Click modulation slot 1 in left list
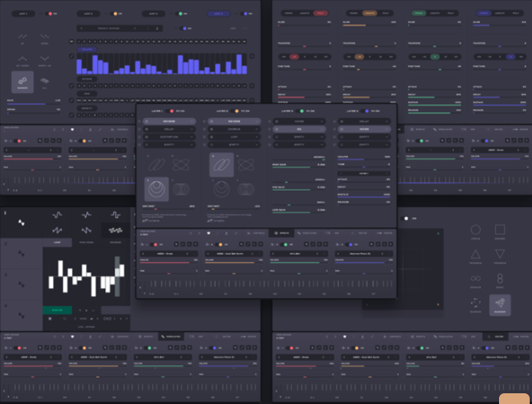Screen dimensions: 532x404 21,222
